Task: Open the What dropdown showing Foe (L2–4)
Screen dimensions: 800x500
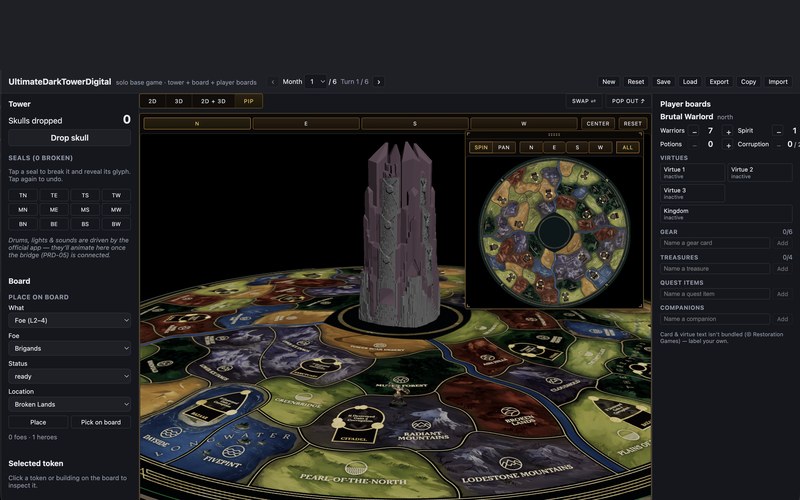Action: click(69, 320)
